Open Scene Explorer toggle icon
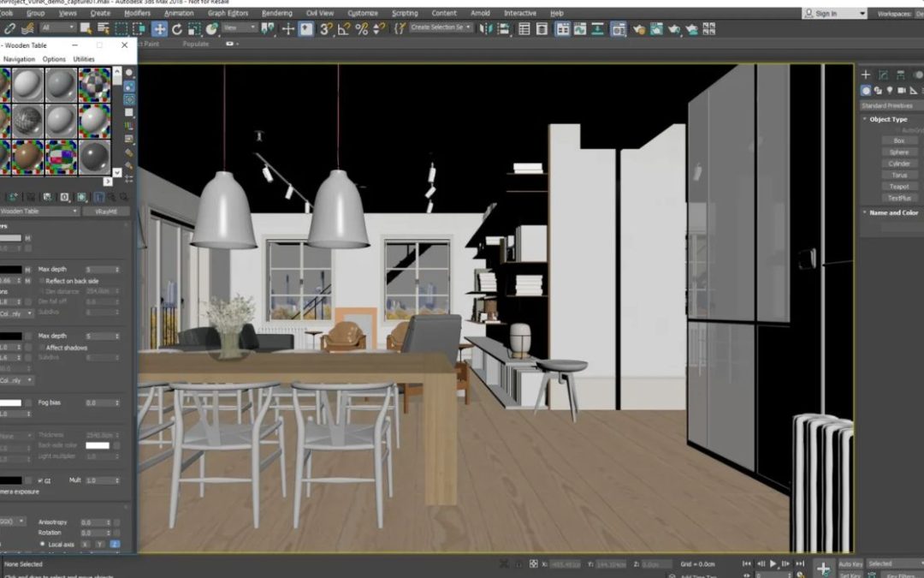Screen dimensions: 924x578 (524, 28)
